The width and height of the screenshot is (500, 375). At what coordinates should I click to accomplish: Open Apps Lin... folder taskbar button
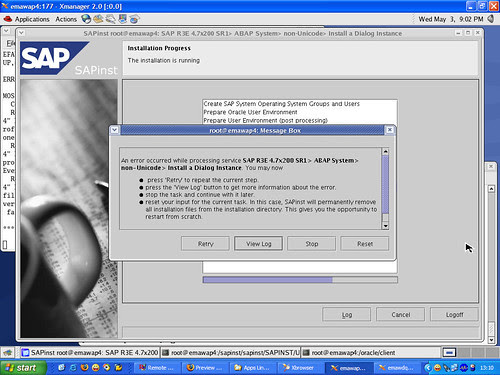point(252,368)
